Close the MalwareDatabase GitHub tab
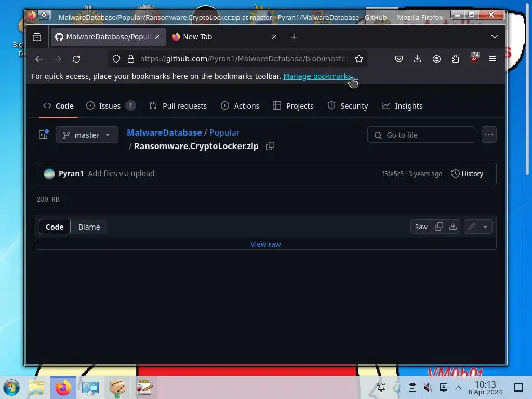Image resolution: width=532 pixels, height=399 pixels. coord(157,37)
